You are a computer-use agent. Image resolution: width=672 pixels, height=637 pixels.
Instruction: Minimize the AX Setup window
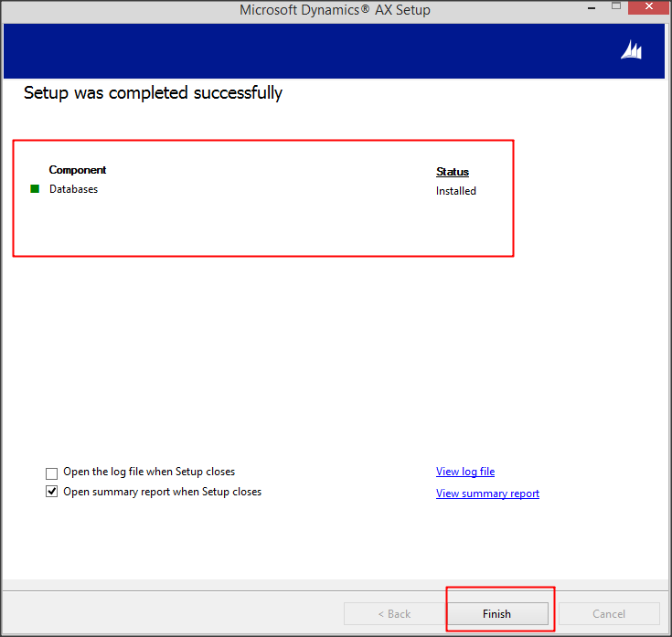pos(592,7)
